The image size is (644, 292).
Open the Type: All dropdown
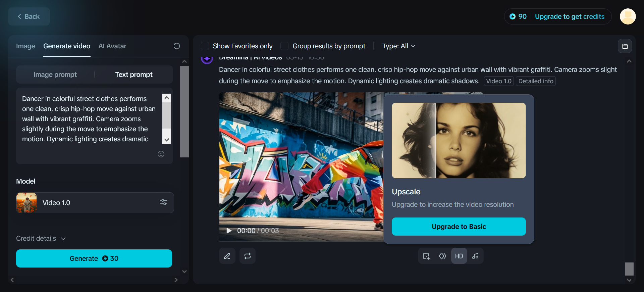399,46
